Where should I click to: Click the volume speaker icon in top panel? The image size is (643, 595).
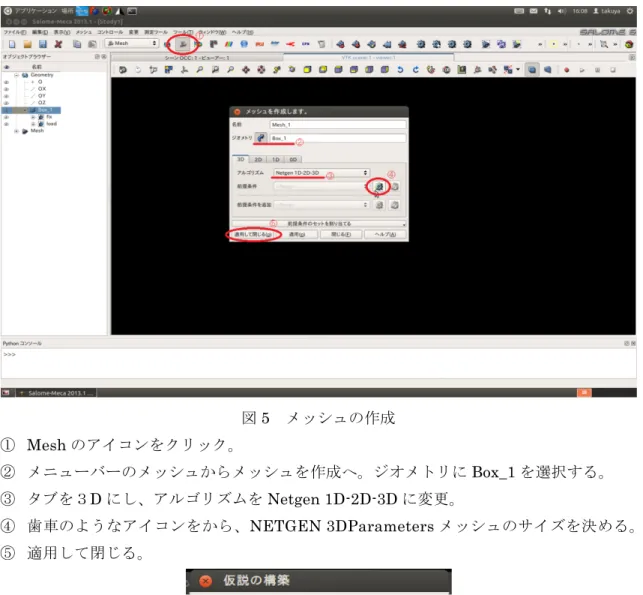[561, 11]
